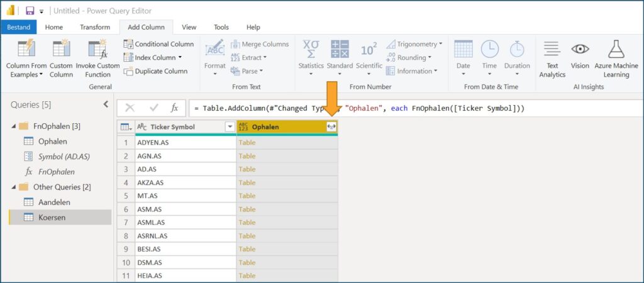Click the Custom Column icon

click(61, 49)
